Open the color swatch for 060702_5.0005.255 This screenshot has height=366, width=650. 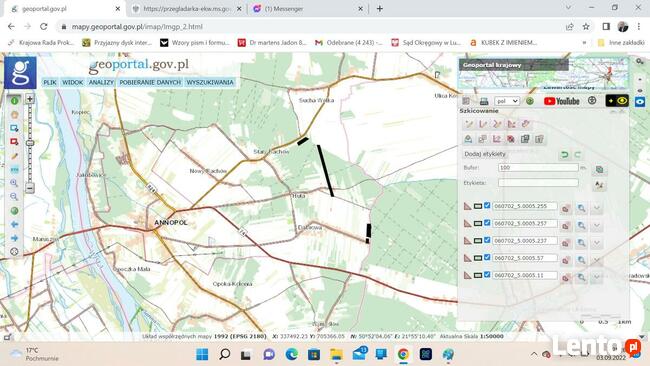tap(478, 206)
